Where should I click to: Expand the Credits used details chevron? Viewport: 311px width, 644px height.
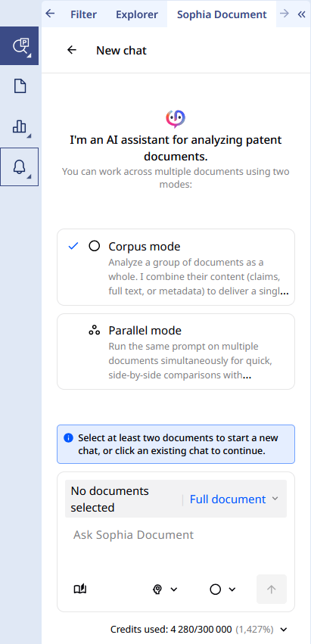pyautogui.click(x=284, y=629)
